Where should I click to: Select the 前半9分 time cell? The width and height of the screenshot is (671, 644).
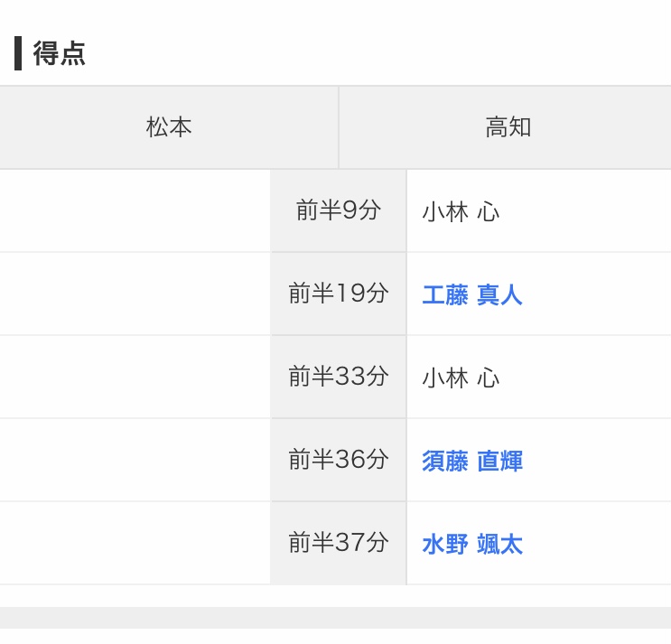pos(338,210)
